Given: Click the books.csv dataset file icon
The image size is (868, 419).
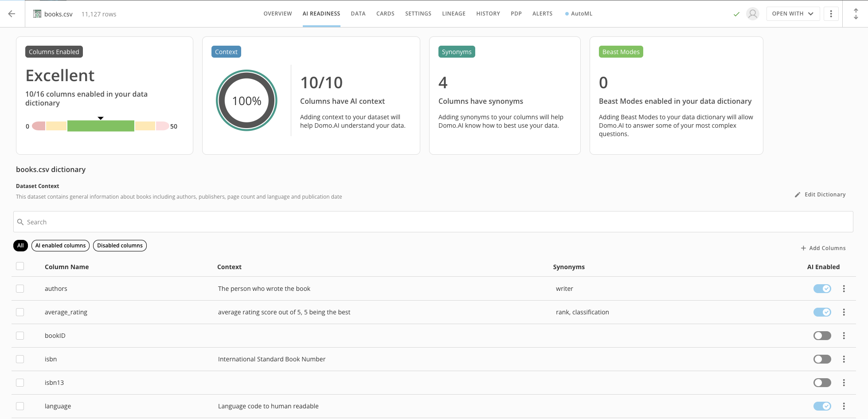Looking at the screenshot, I should point(37,14).
